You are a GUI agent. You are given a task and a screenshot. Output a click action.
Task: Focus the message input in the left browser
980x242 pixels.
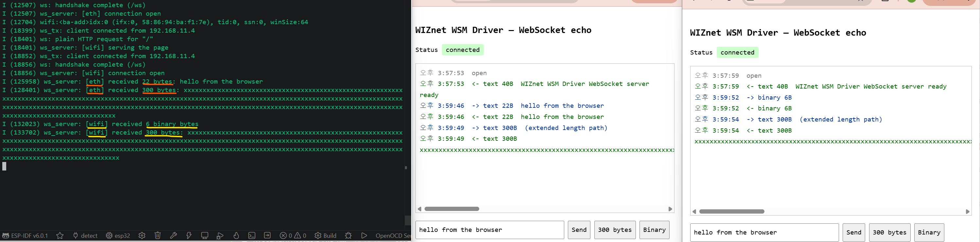[490, 230]
